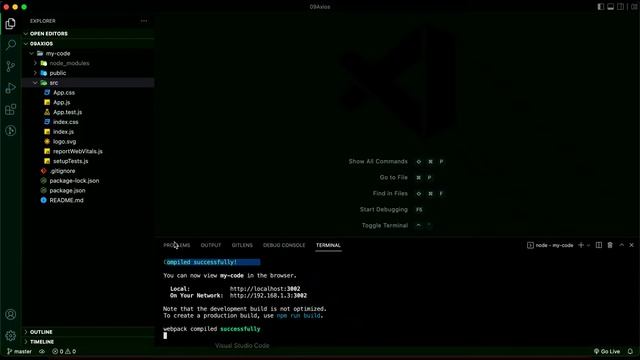The image size is (640, 360).
Task: Click network URL http://192.168.1.3:3002
Action: 268,296
